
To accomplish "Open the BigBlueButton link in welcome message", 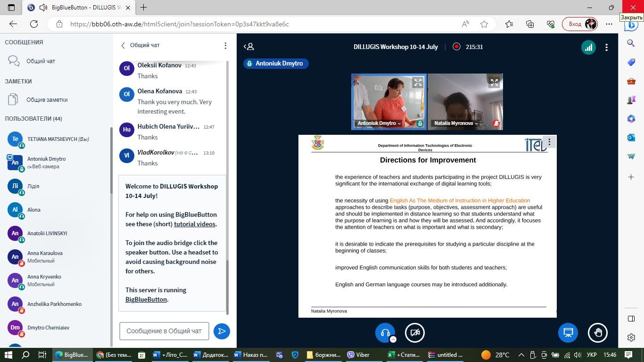I will pos(146,299).
